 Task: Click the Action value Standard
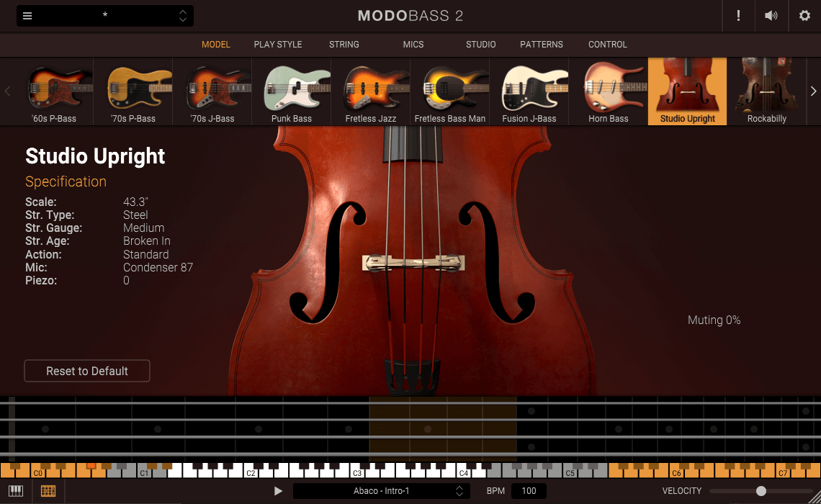tap(145, 255)
